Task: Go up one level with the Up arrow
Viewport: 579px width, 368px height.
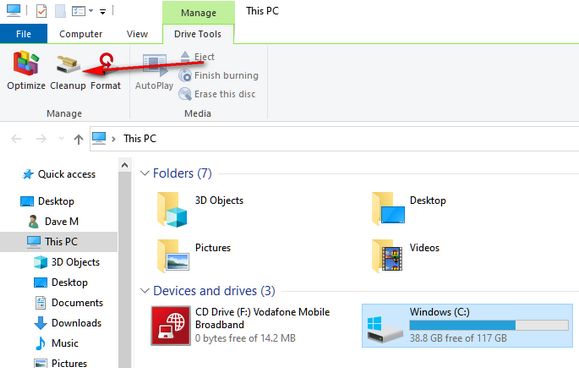Action: pyautogui.click(x=78, y=139)
